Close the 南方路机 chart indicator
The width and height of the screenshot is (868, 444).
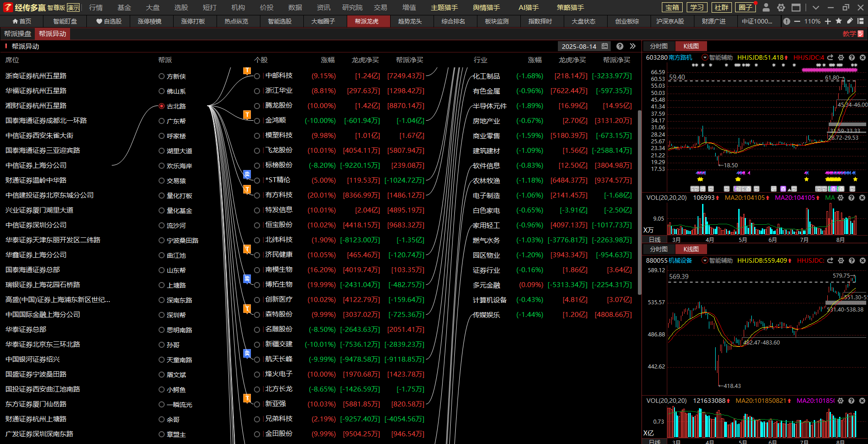[862, 57]
